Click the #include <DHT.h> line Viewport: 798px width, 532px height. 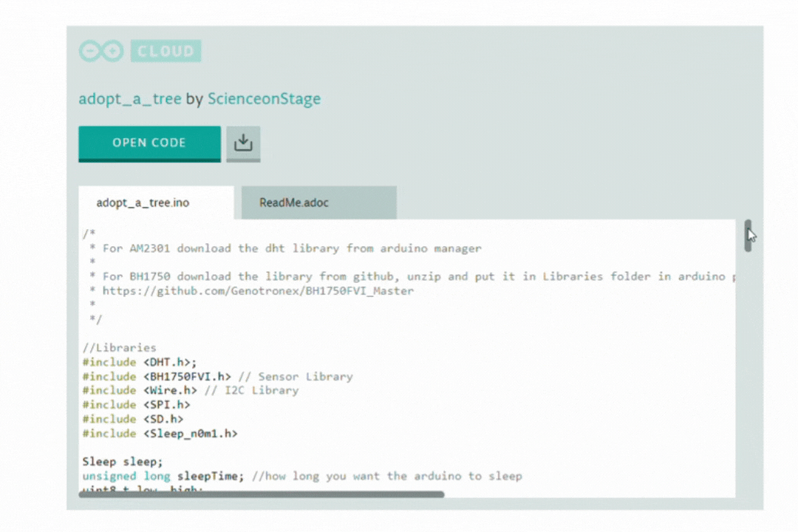tap(133, 361)
